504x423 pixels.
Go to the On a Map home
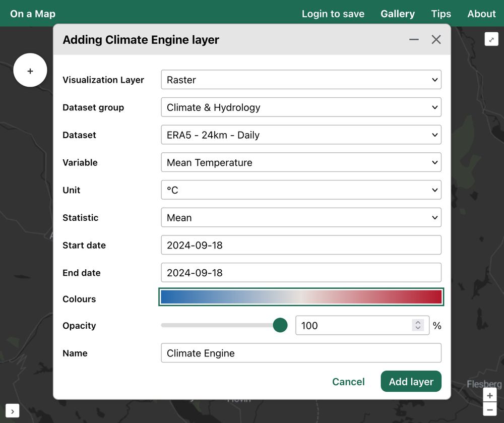pyautogui.click(x=33, y=14)
